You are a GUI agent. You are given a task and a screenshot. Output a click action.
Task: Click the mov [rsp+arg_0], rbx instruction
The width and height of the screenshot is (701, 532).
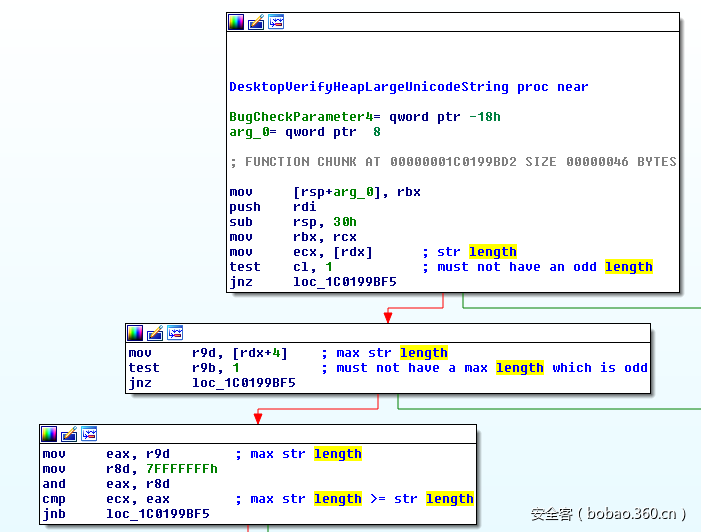(325, 192)
